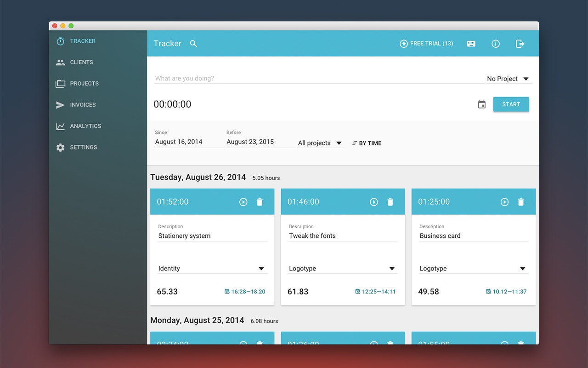Click the Before date field, August 23, 2015

pyautogui.click(x=260, y=142)
